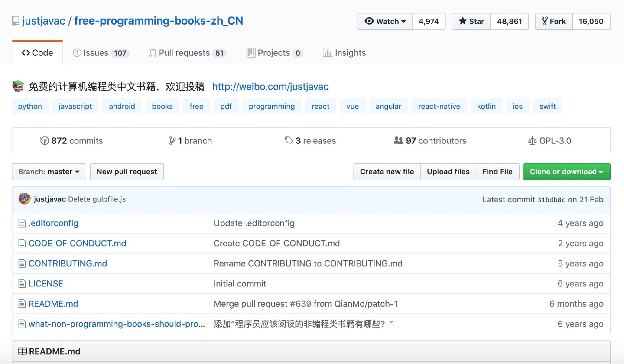This screenshot has width=624, height=364.
Task: View the 1 branch list
Action: point(190,141)
